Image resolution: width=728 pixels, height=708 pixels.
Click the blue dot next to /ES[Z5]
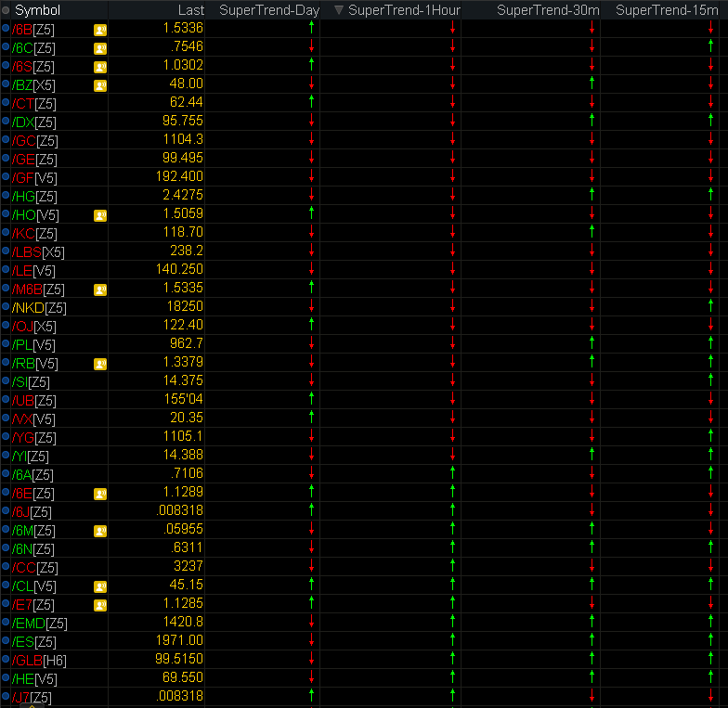click(x=6, y=640)
